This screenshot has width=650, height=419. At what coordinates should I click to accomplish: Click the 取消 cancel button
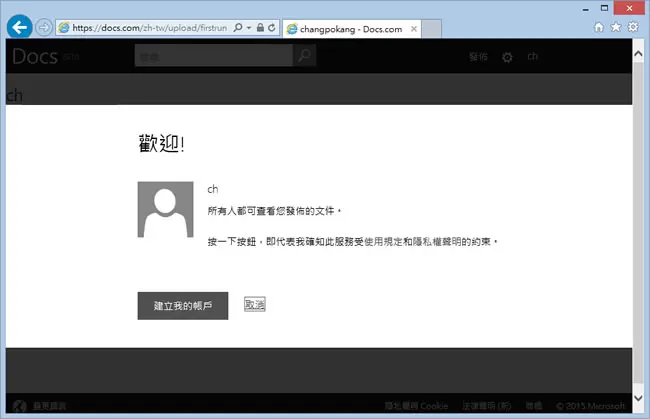pyautogui.click(x=255, y=305)
